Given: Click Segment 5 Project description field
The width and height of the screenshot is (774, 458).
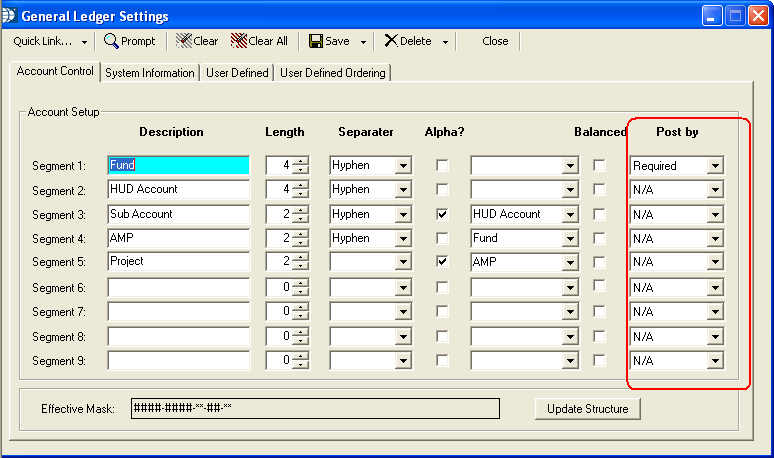Looking at the screenshot, I should [x=179, y=261].
